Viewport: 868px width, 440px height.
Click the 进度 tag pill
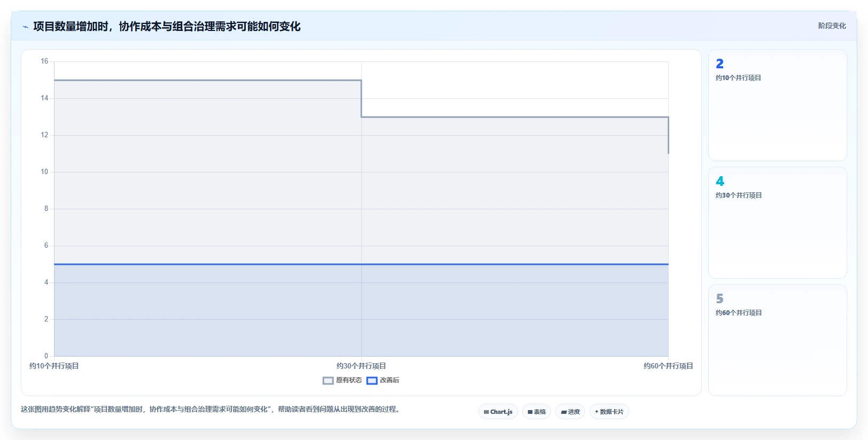570,412
